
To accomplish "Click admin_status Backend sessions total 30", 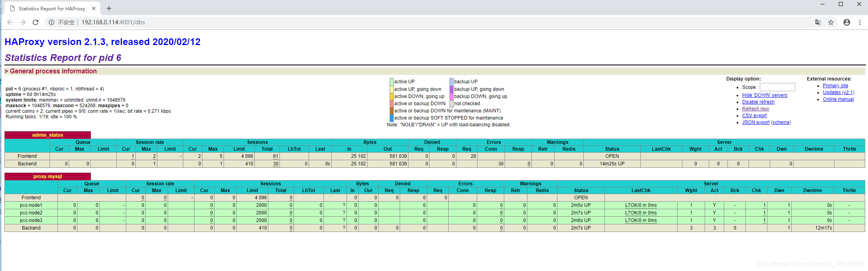I will tap(275, 164).
